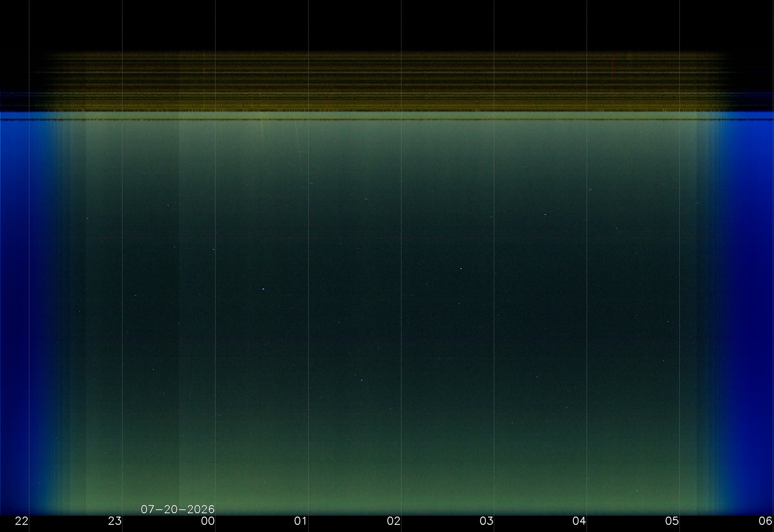
Task: Click the 06 hour label
Action: point(766,521)
